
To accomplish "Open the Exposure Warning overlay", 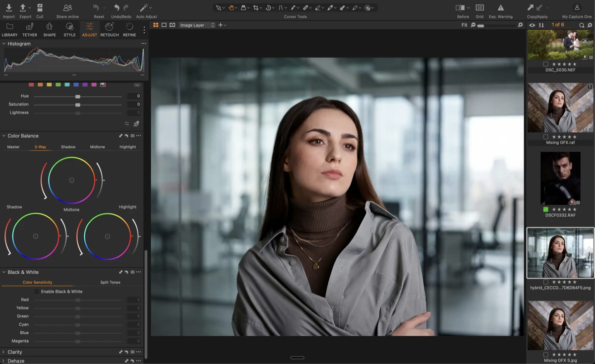I will click(x=501, y=7).
